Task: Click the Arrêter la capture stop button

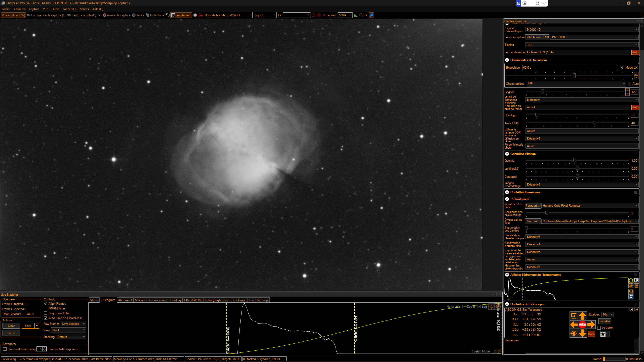Action: pos(116,15)
